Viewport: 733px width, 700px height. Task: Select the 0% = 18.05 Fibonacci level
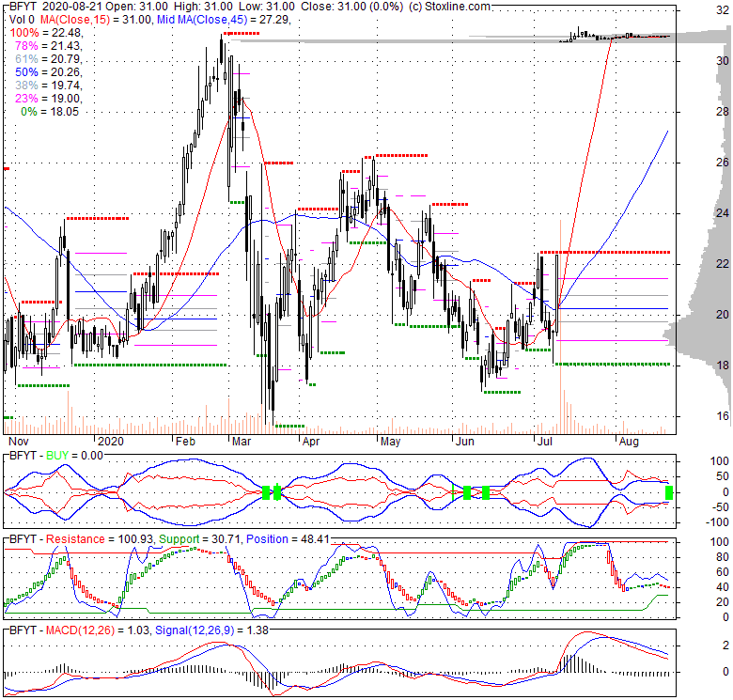[x=50, y=112]
